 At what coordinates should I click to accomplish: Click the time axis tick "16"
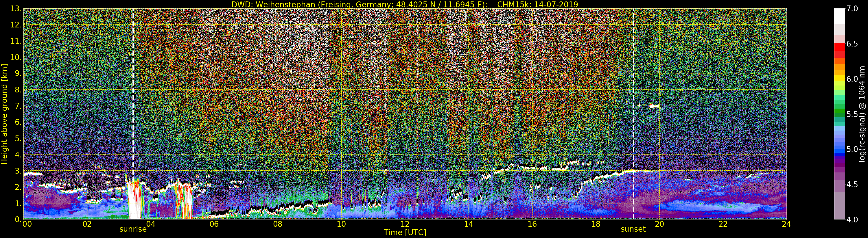(532, 224)
